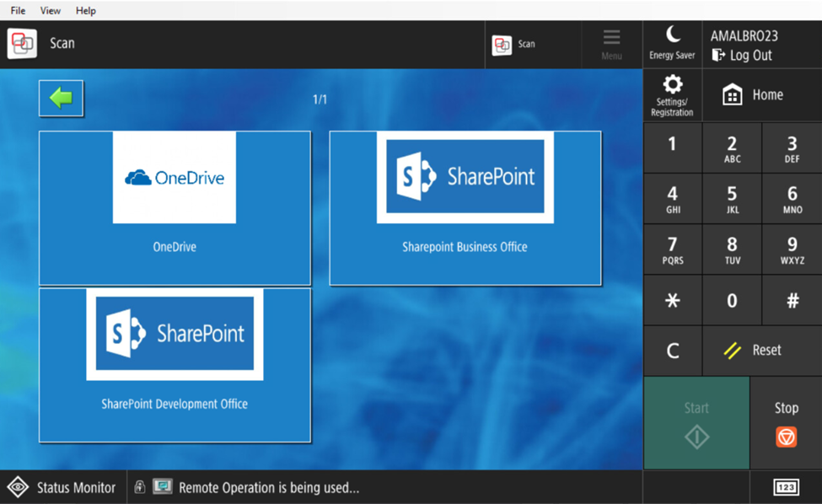822x504 pixels.
Task: Tap keypad key 6 MNO
Action: (x=792, y=199)
